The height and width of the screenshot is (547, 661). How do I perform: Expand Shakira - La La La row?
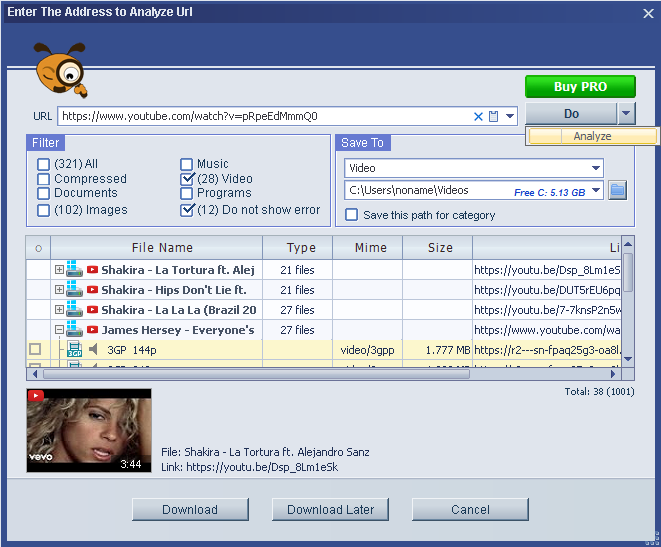[59, 310]
